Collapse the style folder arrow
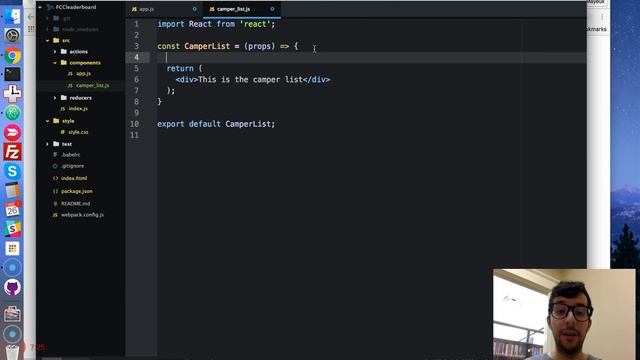Screen dimensions: 640x360 tap(48, 121)
